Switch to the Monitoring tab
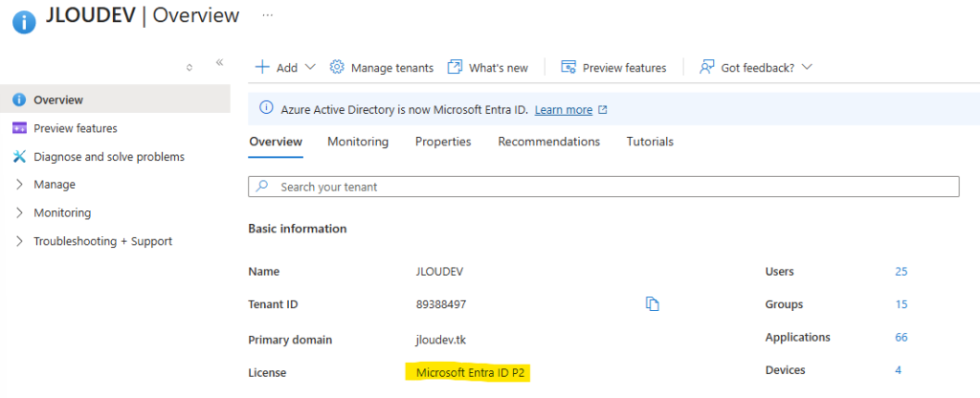Viewport: 980px width, 398px height. click(x=358, y=142)
